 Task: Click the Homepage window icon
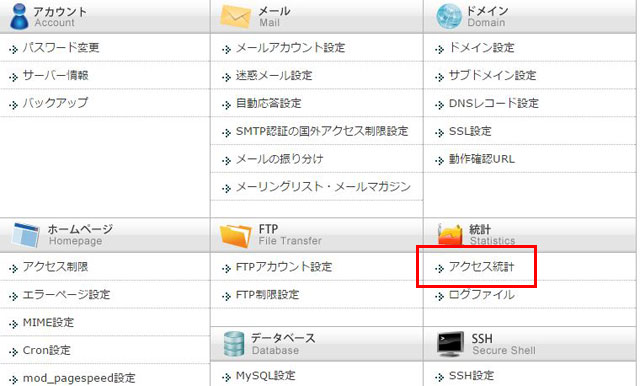(26, 235)
